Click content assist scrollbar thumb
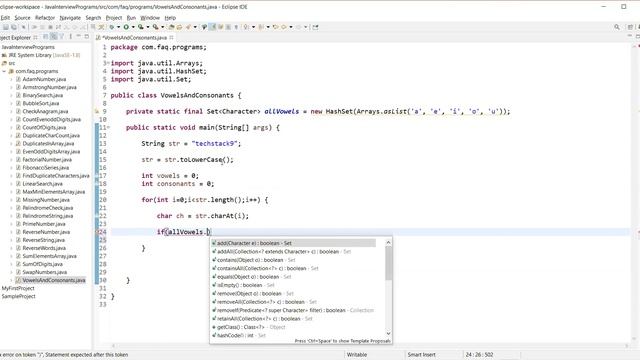The height and width of the screenshot is (360, 640). pos(388,263)
